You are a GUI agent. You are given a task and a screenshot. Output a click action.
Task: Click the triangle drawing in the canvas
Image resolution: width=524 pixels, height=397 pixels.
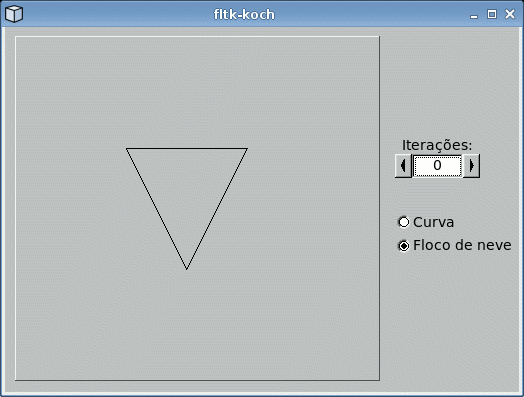tap(187, 209)
